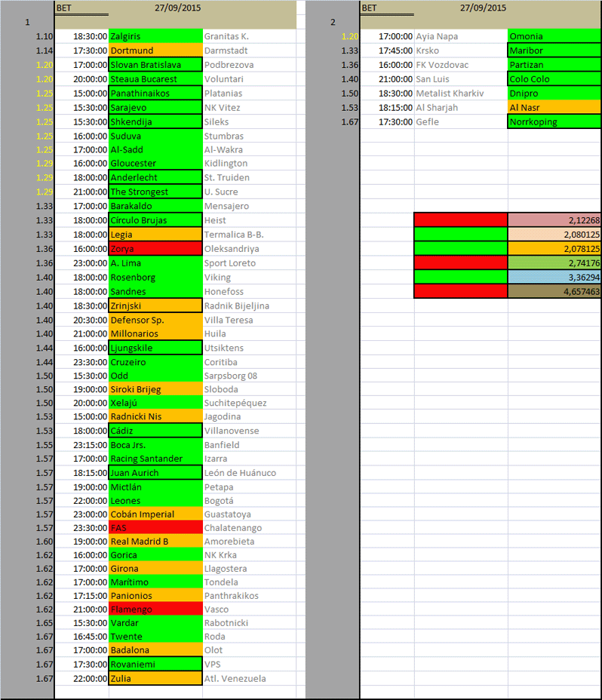Click the Círculo Brujas cell
Viewport: 602px width, 700px height.
click(155, 220)
